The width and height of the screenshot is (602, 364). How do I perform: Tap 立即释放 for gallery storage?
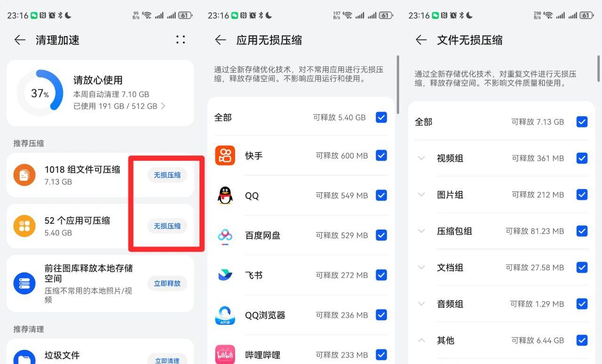(167, 283)
